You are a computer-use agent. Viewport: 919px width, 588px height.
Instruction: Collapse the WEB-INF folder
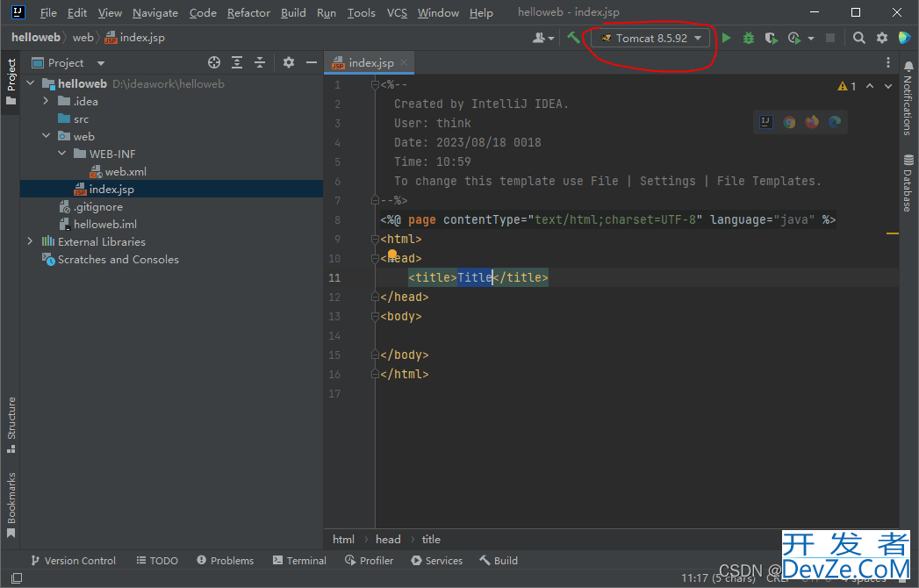(x=61, y=154)
